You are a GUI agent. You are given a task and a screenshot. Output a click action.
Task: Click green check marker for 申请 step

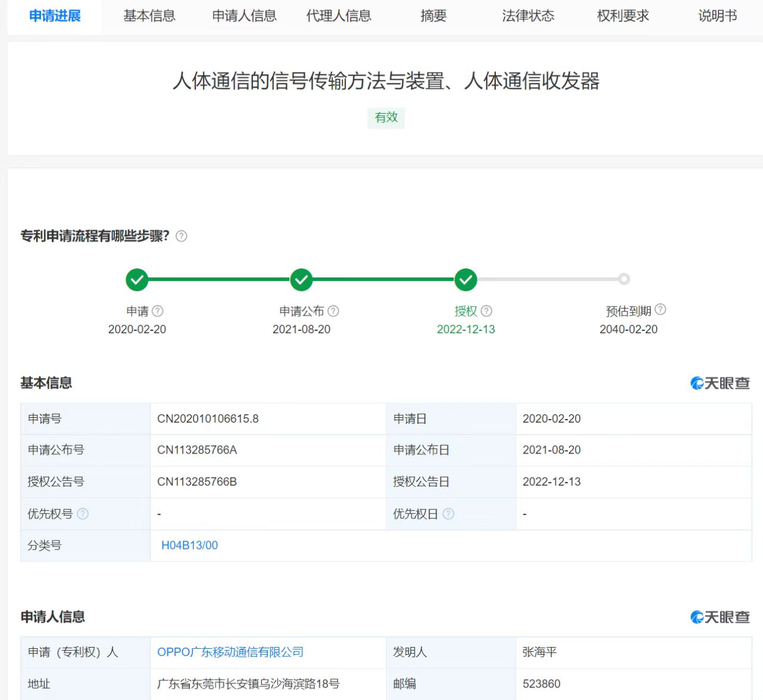click(x=137, y=279)
